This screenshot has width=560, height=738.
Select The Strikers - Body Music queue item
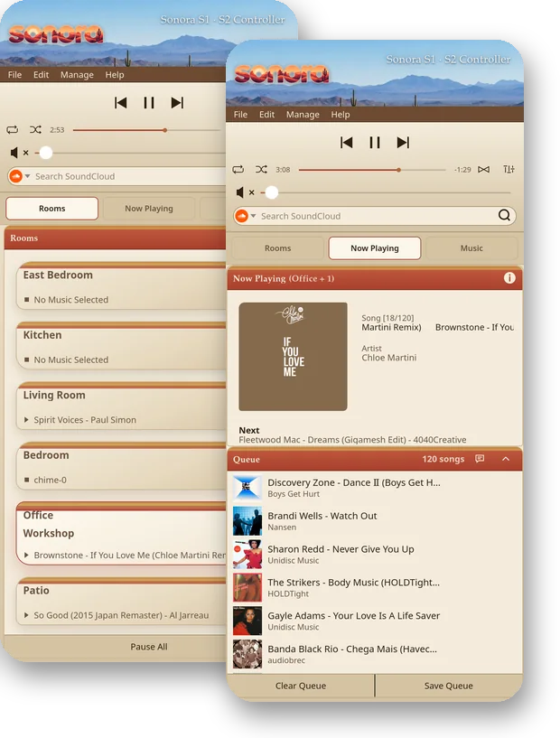pos(375,587)
